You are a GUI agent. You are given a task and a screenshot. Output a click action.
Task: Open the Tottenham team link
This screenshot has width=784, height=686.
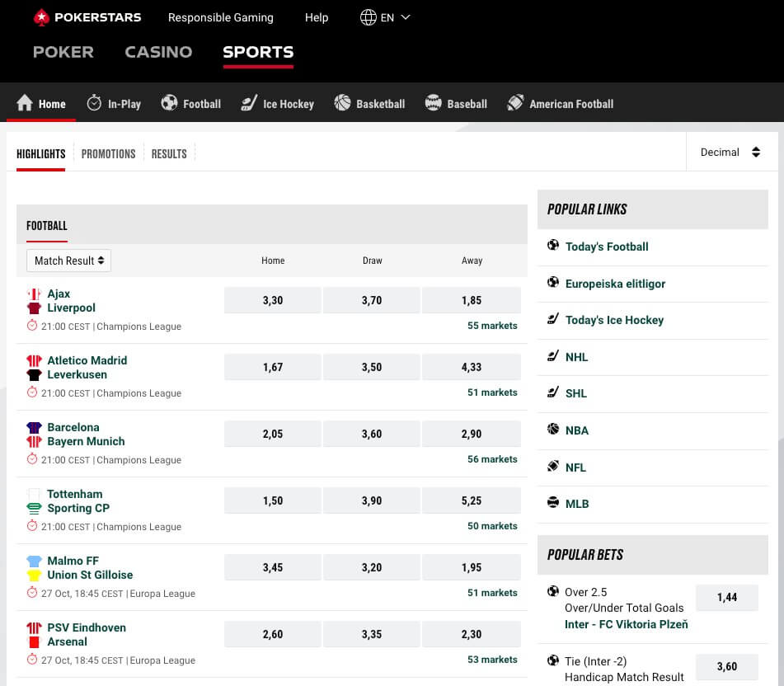(75, 494)
